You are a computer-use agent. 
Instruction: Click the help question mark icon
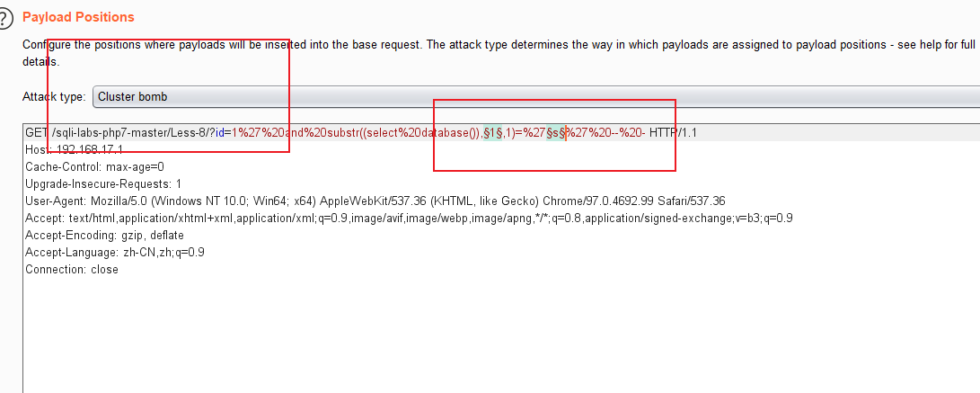[x=4, y=19]
